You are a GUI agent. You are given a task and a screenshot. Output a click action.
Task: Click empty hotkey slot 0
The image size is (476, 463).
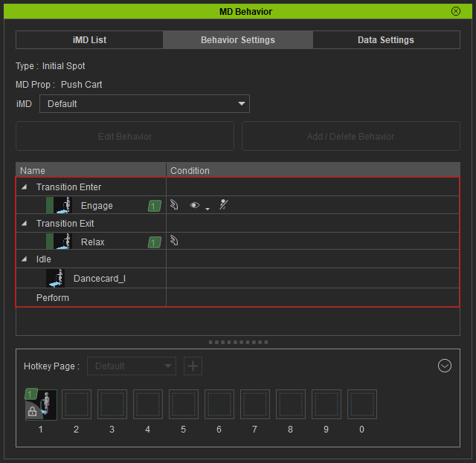point(362,404)
